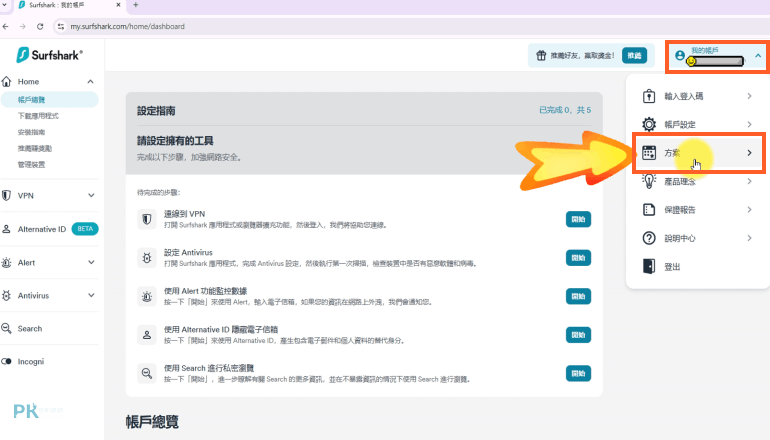Viewport: 770px width, 440px height.
Task: Click 開始 button for Alternative ID step
Action: [578, 335]
